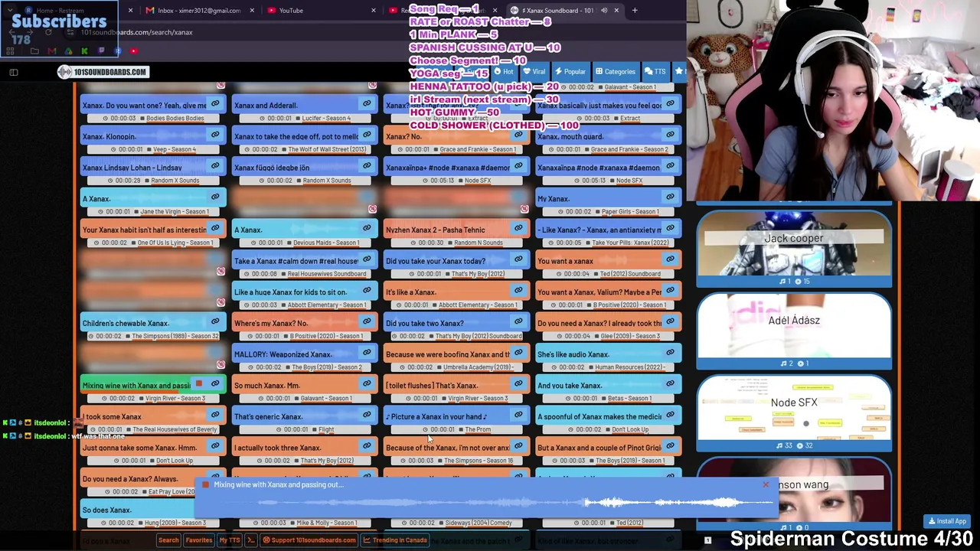This screenshot has width=980, height=551.
Task: Show Hot sounds
Action: pyautogui.click(x=504, y=72)
